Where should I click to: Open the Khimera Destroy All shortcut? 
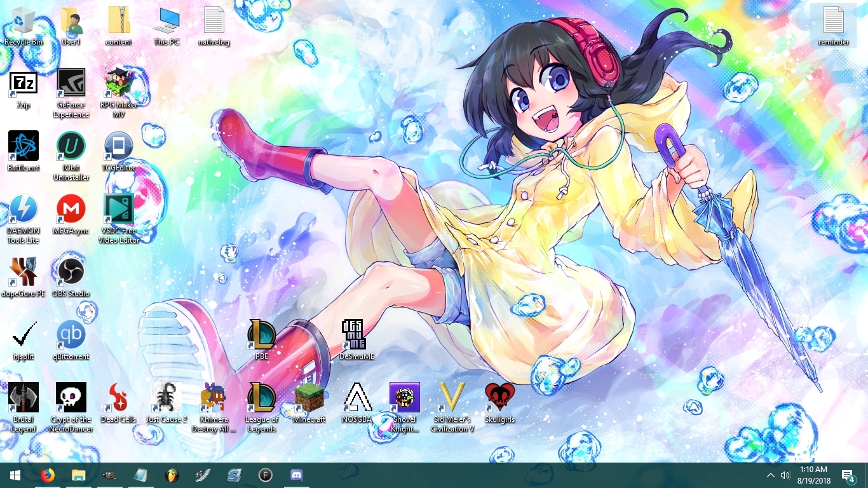tap(214, 407)
